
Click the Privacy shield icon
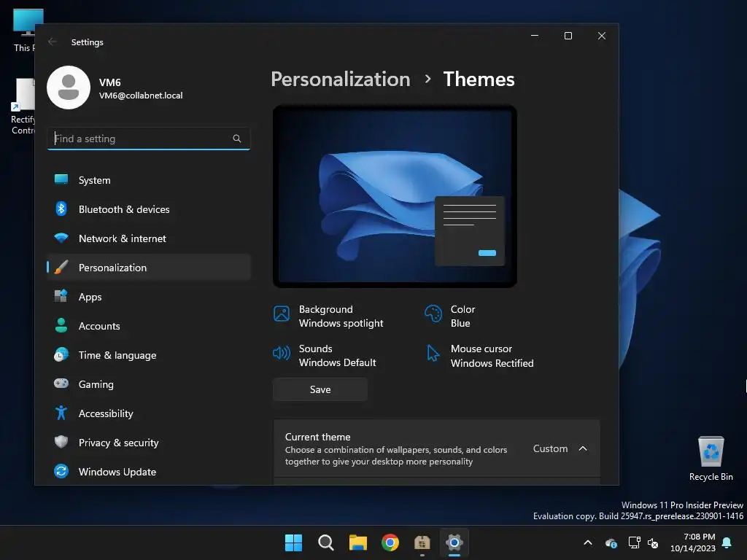coord(61,442)
